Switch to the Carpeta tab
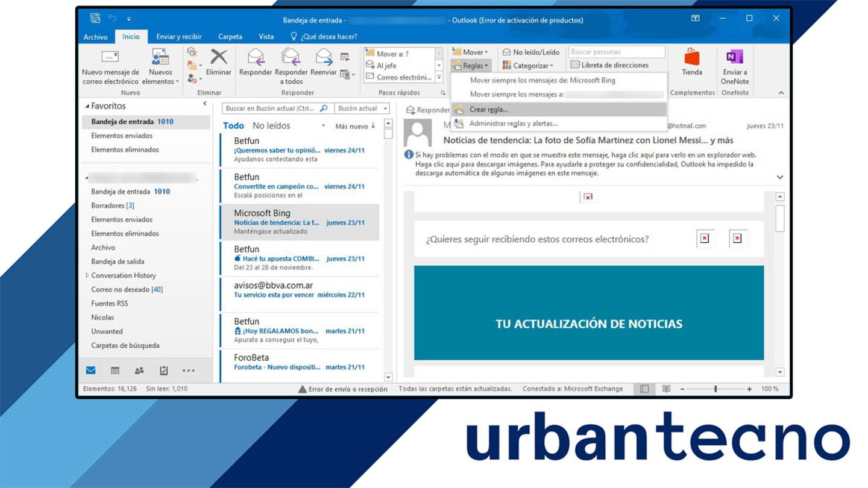This screenshot has width=868, height=488. (230, 37)
